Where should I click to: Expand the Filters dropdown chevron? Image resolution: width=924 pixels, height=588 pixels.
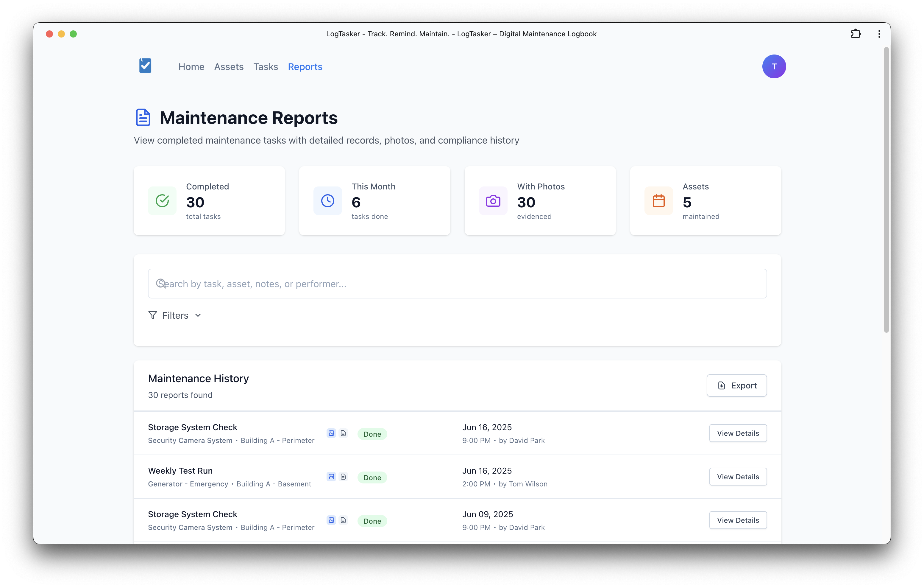[x=198, y=315]
